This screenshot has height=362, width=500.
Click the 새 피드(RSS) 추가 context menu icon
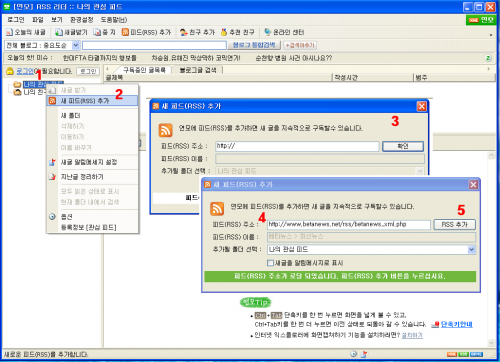[52, 101]
